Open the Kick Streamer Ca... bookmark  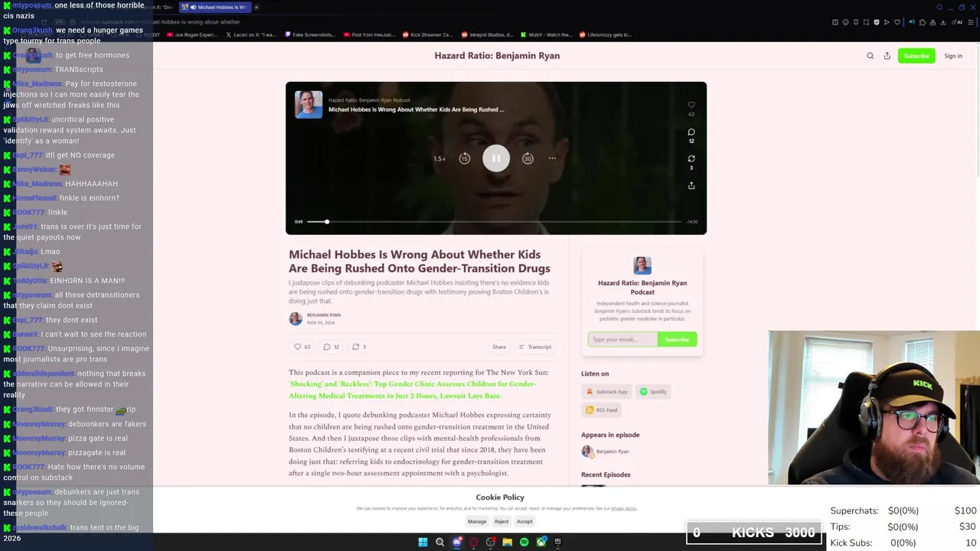click(428, 34)
